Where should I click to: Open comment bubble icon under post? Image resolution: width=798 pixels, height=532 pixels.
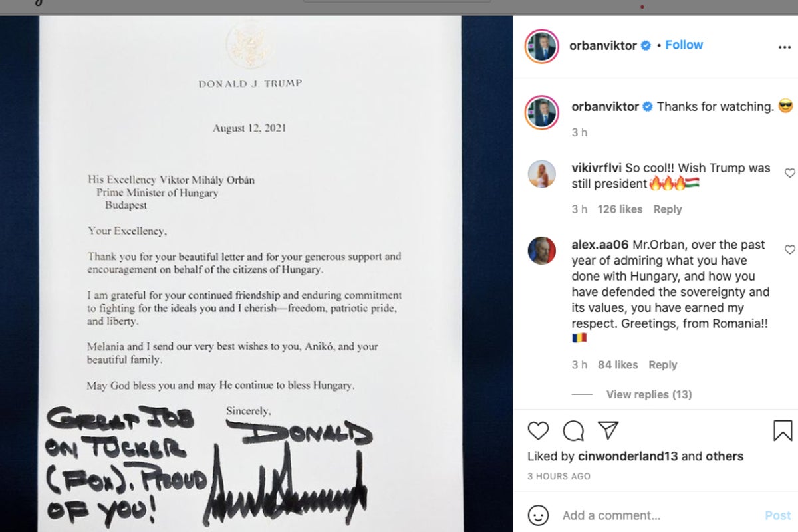(573, 431)
